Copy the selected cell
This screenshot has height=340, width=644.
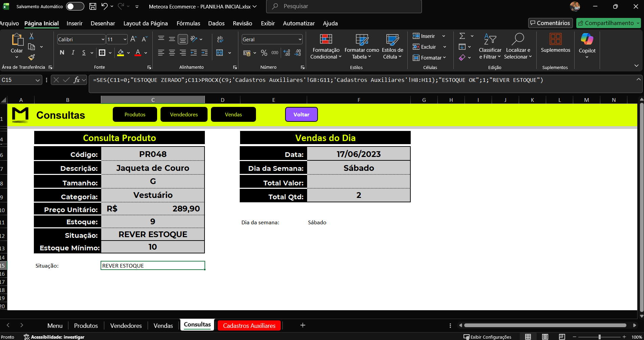(31, 47)
